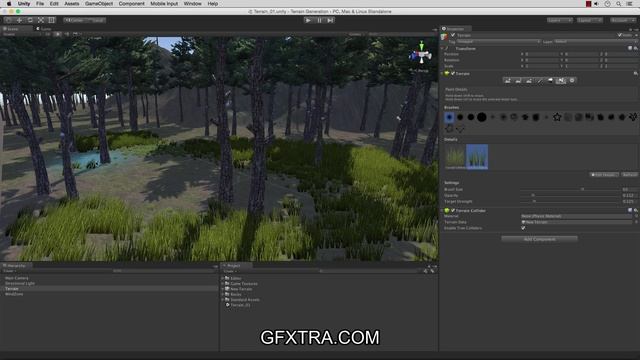
Task: Open the Terrain Settings gear tool
Action: pos(572,81)
